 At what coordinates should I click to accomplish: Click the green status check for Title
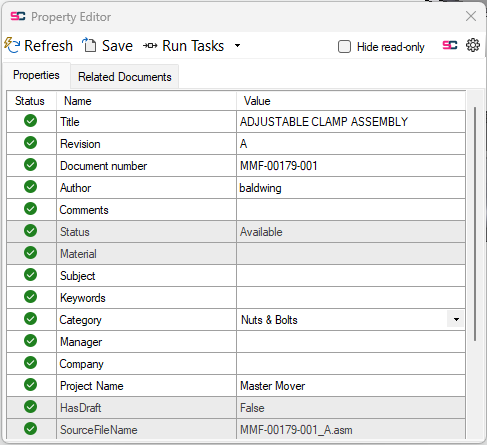[x=30, y=121]
